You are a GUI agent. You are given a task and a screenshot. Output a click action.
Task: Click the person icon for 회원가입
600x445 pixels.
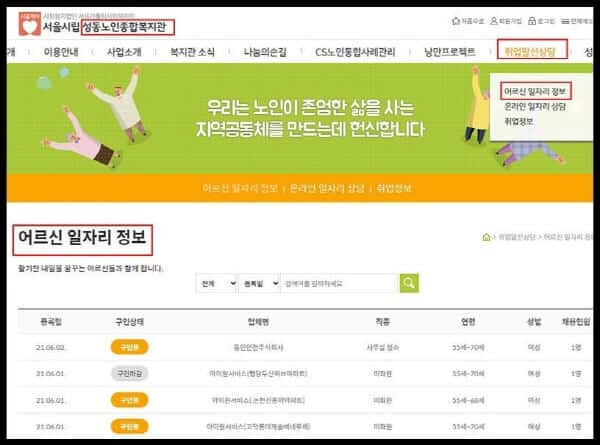(494, 21)
